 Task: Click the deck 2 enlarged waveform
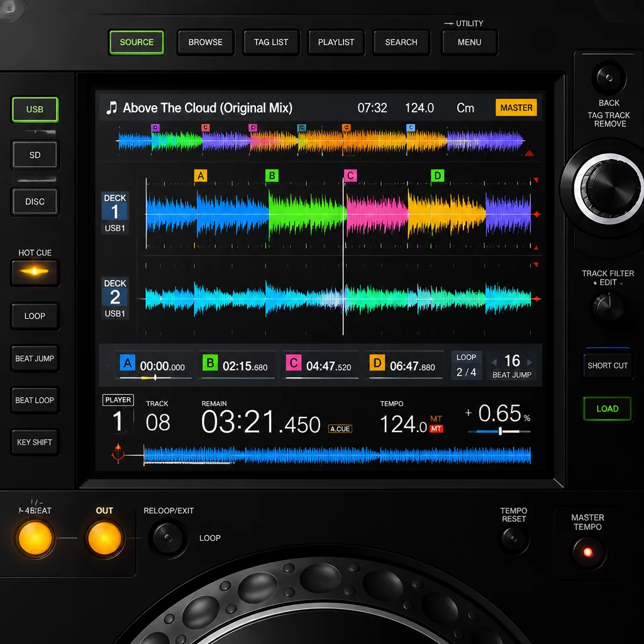tap(338, 299)
